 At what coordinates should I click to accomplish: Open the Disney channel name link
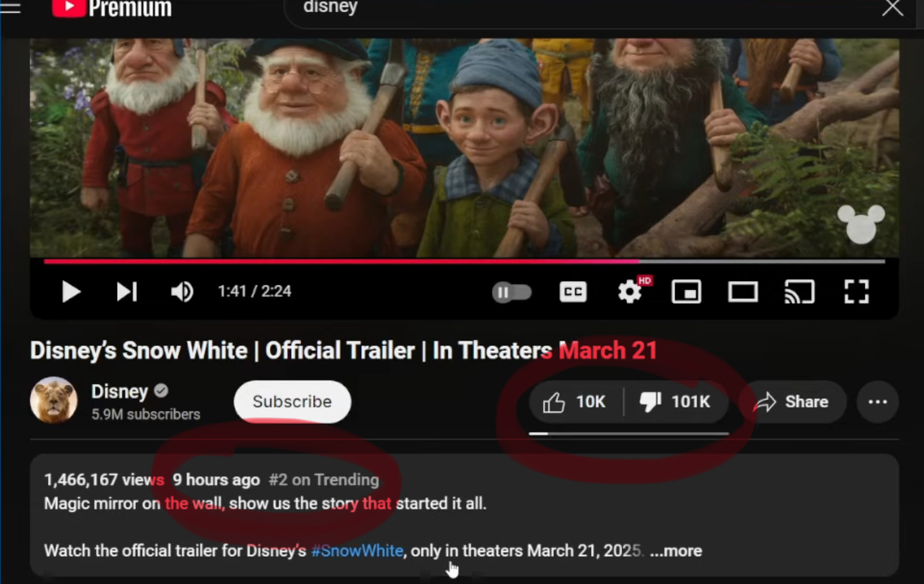[120, 391]
